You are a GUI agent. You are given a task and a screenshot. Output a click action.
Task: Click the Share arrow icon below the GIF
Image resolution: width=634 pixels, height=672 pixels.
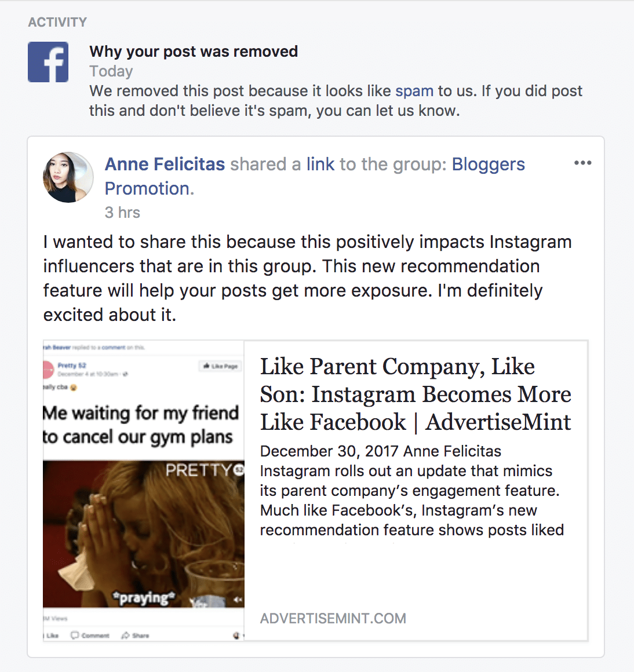point(125,636)
